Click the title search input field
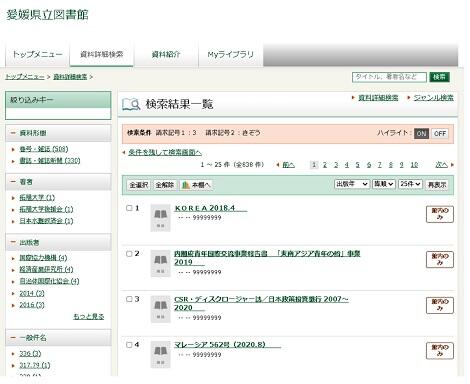Screen dimensions: 470x384 [389, 77]
